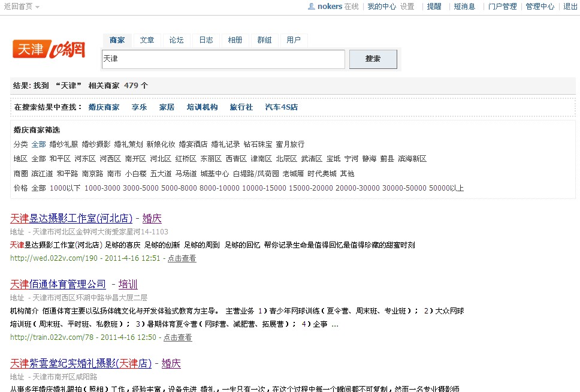Choose the 10000-15000 price range

264,188
